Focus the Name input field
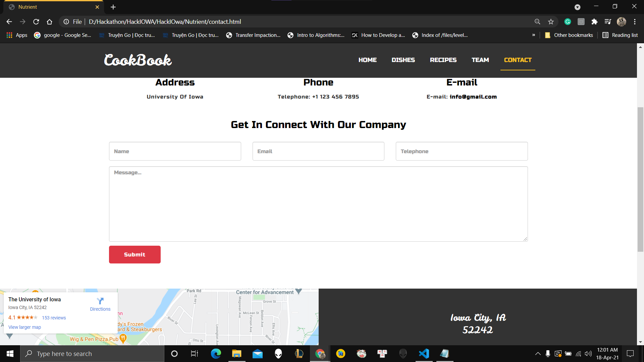 pyautogui.click(x=175, y=151)
